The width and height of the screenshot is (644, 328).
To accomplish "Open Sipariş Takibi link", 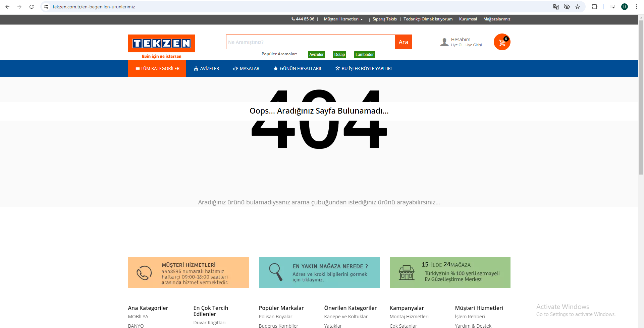I will point(385,19).
